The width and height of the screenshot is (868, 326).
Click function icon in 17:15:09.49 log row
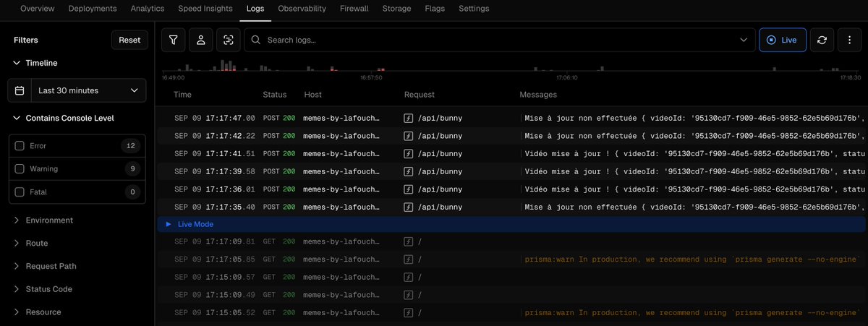click(408, 295)
